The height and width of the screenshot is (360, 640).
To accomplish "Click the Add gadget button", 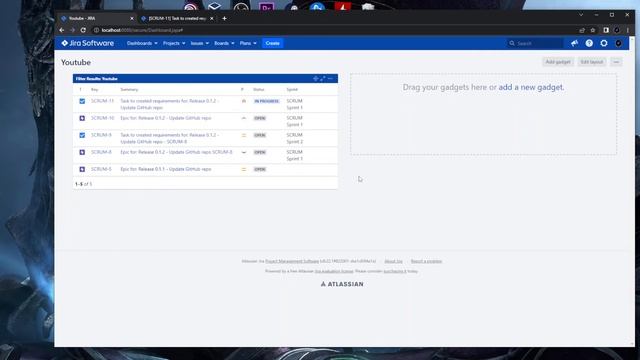I will tap(558, 62).
